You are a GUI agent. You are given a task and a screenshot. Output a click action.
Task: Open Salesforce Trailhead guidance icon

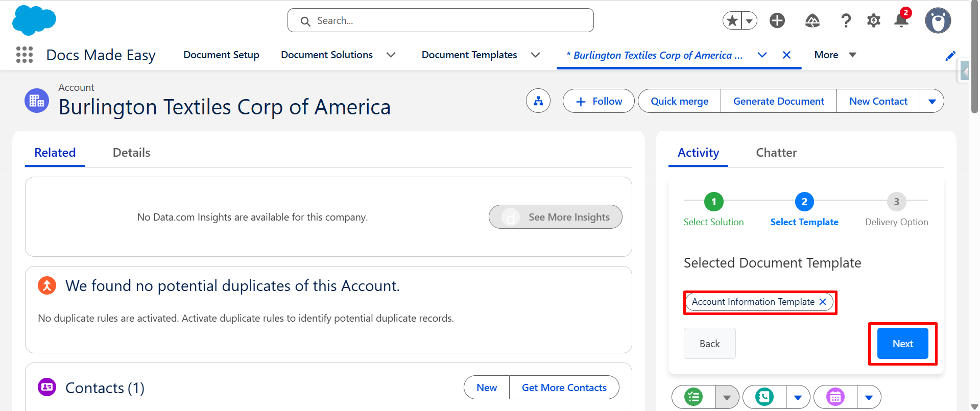812,20
